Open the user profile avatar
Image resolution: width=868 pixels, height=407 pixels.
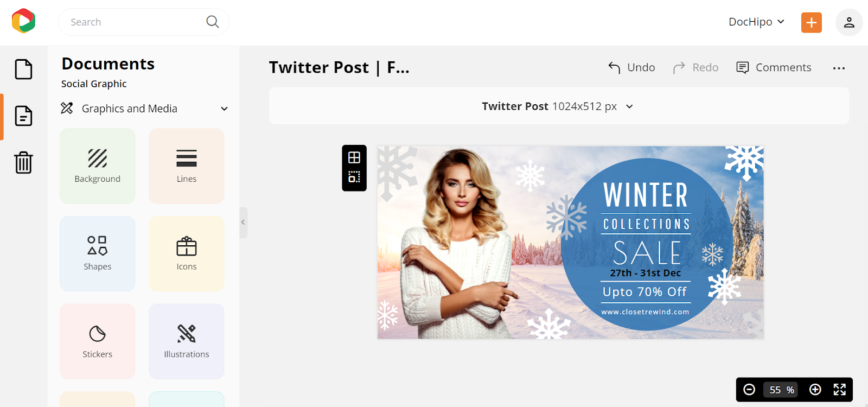849,22
